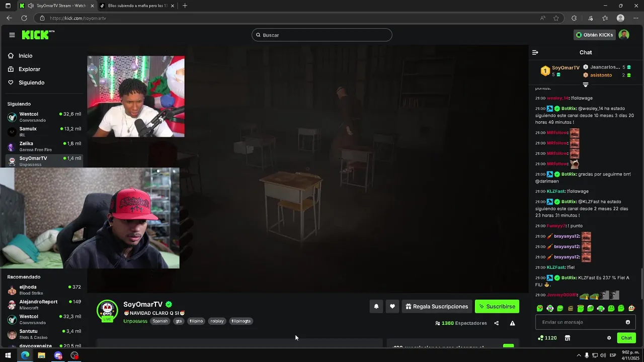The height and width of the screenshot is (362, 644).
Task: Show hidden system tray icons
Action: click(x=579, y=355)
